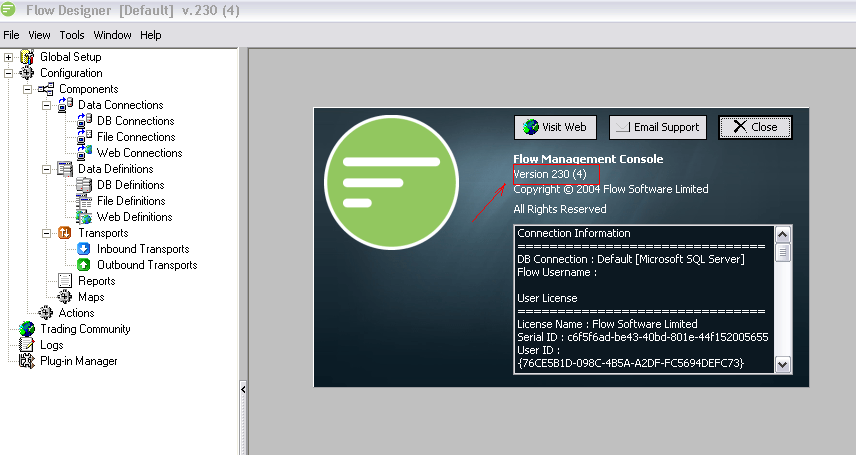This screenshot has height=455, width=856.
Task: Click the 'Flow Management Console' heading
Action: tap(588, 159)
